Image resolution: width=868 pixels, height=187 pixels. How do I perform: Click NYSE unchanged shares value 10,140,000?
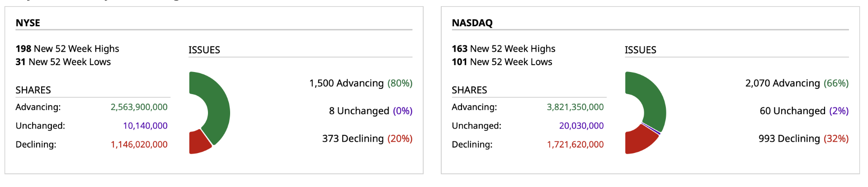pyautogui.click(x=145, y=125)
